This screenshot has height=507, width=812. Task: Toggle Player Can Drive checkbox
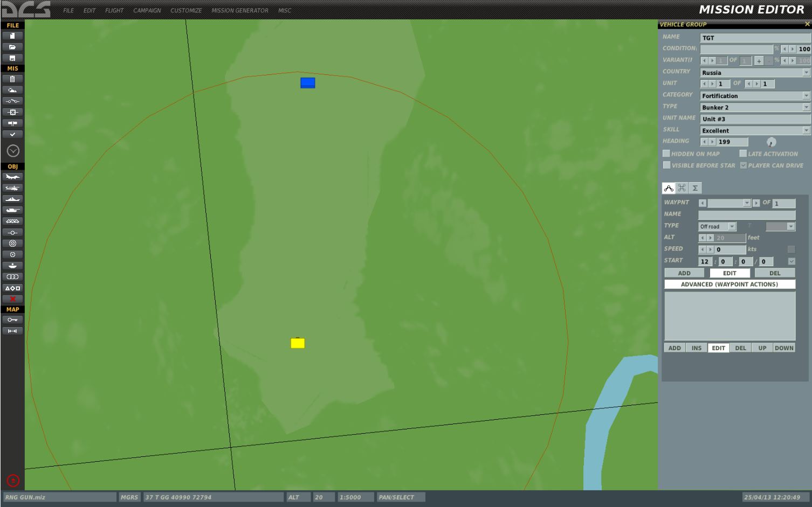tap(743, 165)
